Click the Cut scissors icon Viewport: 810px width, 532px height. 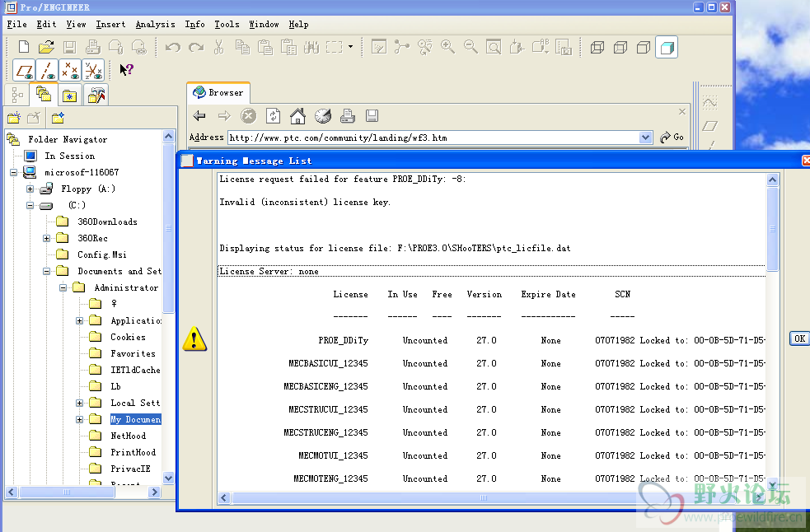[x=219, y=47]
